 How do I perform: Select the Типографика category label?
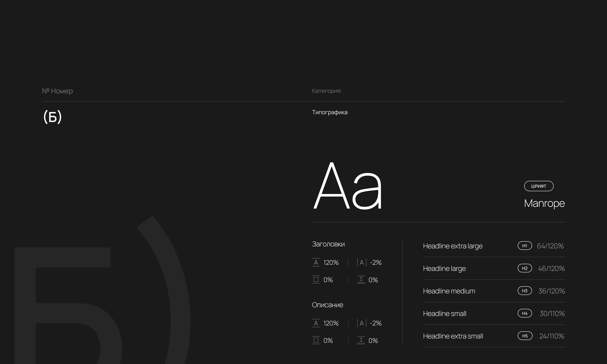pyautogui.click(x=330, y=112)
